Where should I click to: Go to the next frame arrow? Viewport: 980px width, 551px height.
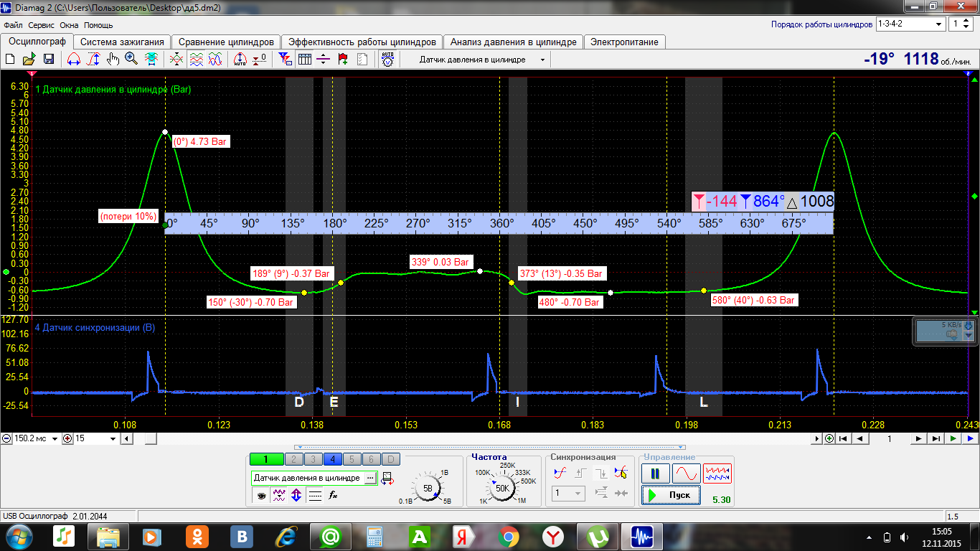[x=919, y=438]
